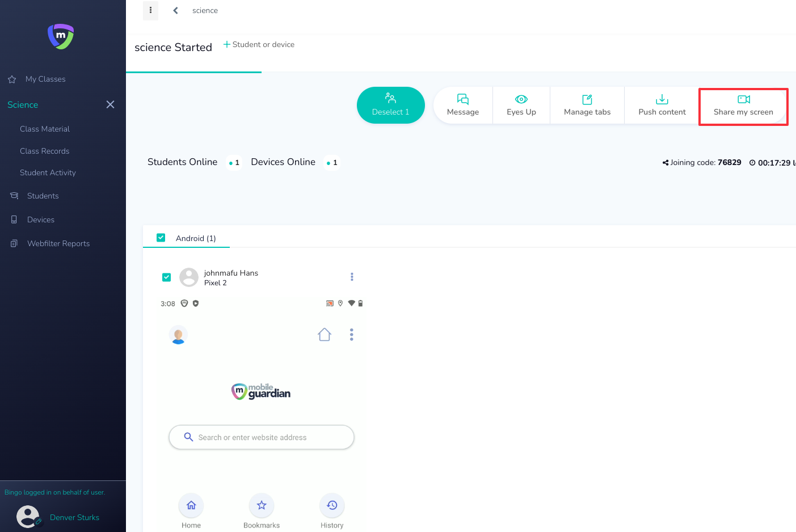The image size is (796, 532).
Task: Uncheck the Android (1) group checkbox
Action: [161, 238]
